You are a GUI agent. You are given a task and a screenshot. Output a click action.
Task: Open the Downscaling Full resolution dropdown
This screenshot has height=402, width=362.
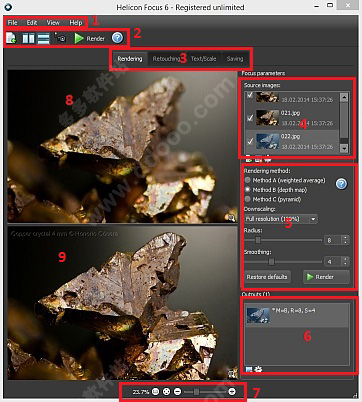click(x=281, y=219)
